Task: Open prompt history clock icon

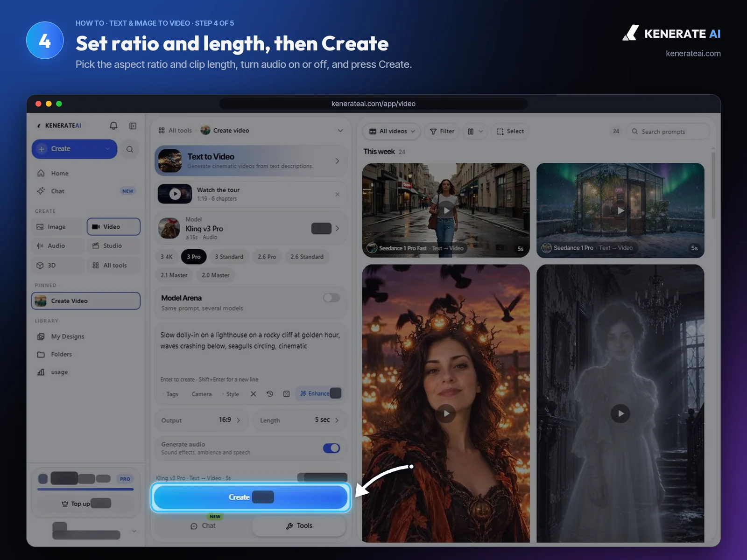Action: pos(270,394)
